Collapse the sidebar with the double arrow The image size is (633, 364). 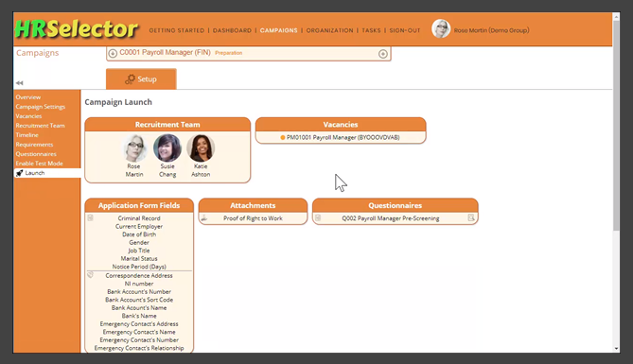pyautogui.click(x=19, y=83)
